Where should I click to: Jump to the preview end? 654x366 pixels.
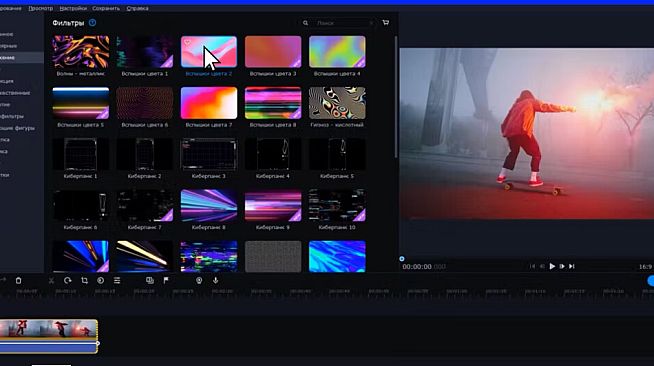click(572, 266)
